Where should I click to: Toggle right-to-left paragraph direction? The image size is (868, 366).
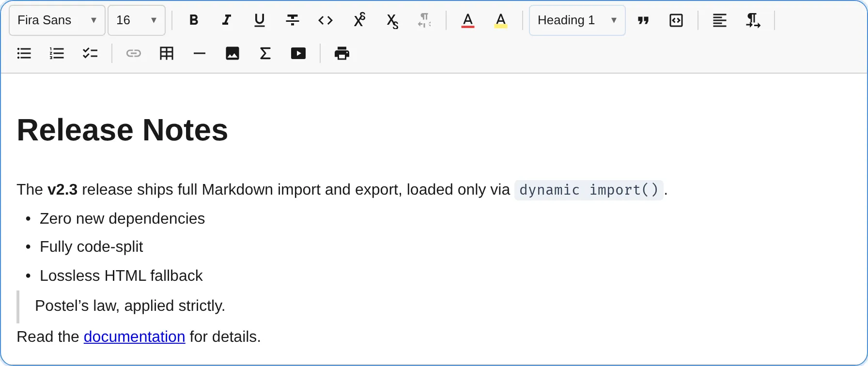753,20
